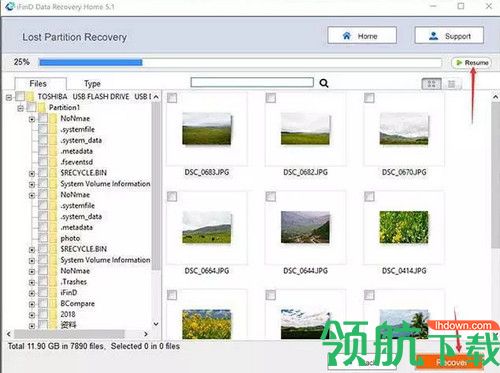
Task: Tick the checkbox for DSC_0414.JPG
Action: coord(369,197)
